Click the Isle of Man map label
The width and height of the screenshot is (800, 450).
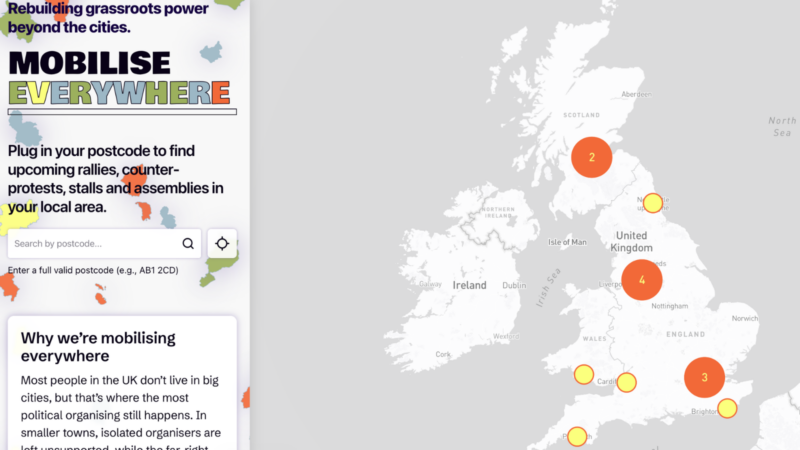tap(568, 242)
